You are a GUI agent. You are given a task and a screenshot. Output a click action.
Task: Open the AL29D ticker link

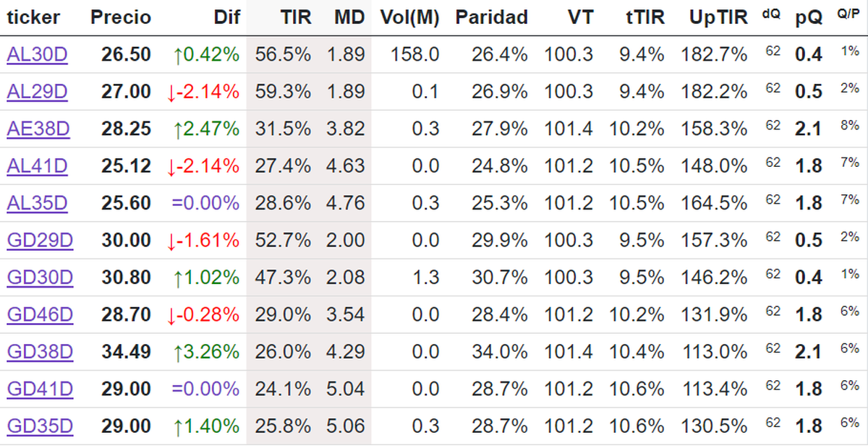[x=37, y=92]
